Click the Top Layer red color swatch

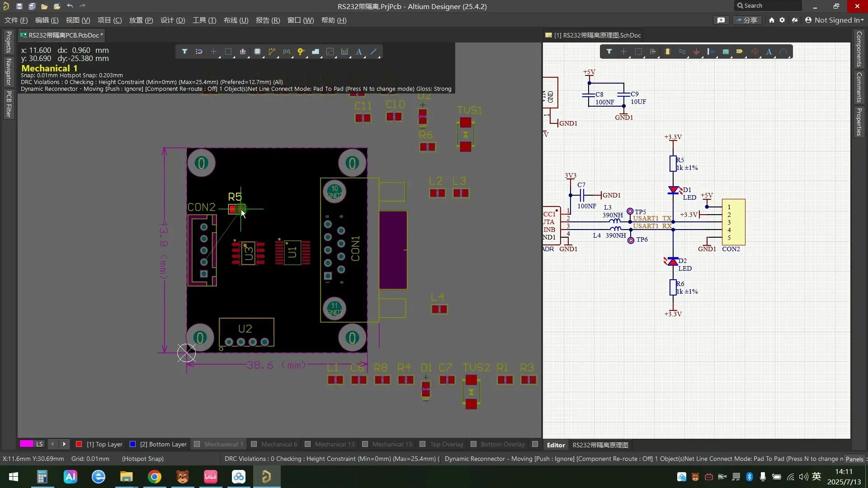[78, 444]
